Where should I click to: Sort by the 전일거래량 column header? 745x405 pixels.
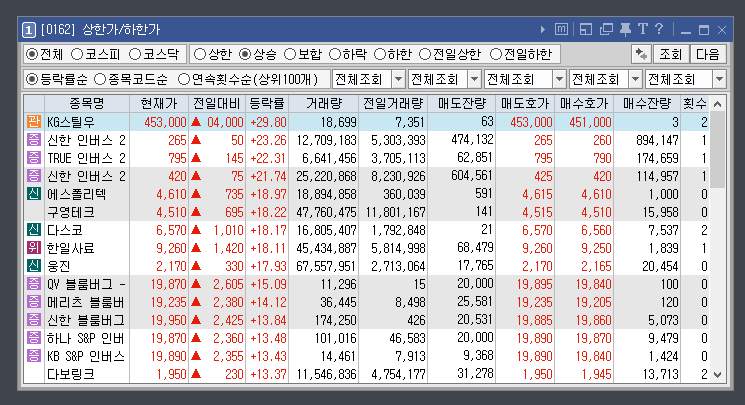[x=393, y=103]
